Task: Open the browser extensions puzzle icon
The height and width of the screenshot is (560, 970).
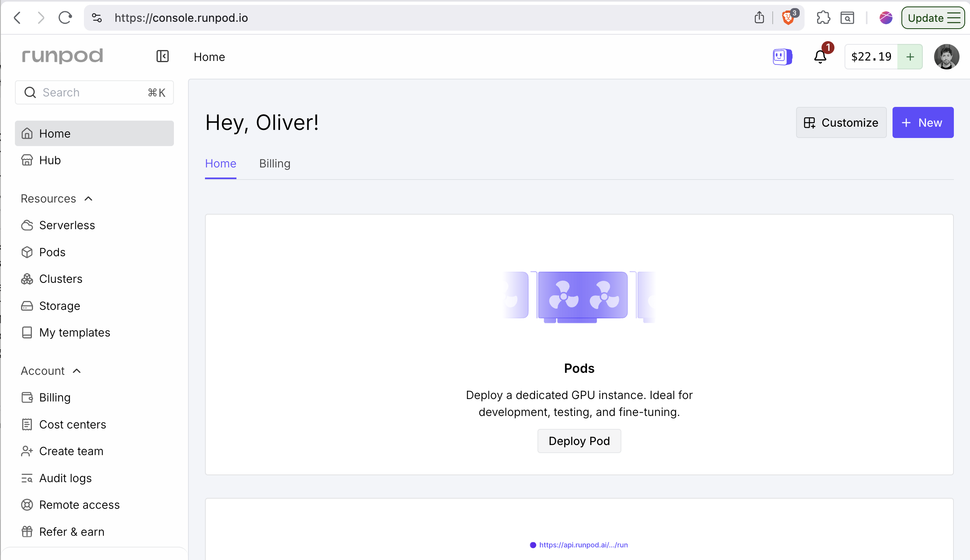Action: (823, 18)
